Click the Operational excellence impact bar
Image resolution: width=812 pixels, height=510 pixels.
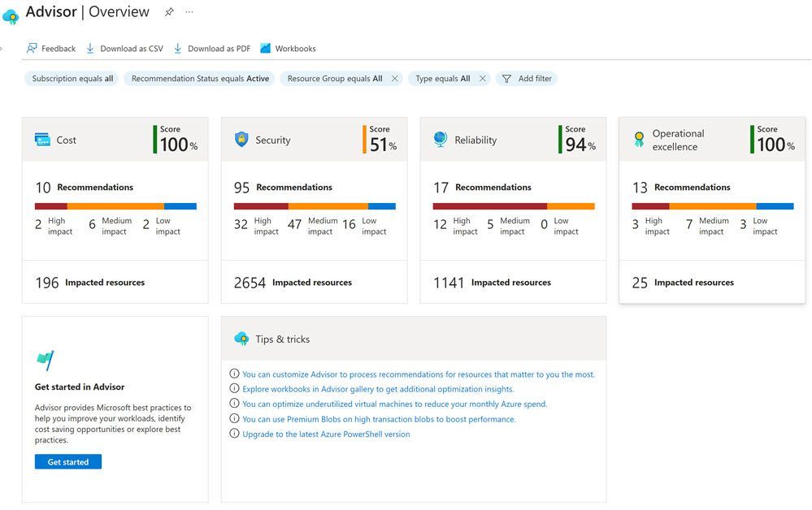[x=713, y=206]
